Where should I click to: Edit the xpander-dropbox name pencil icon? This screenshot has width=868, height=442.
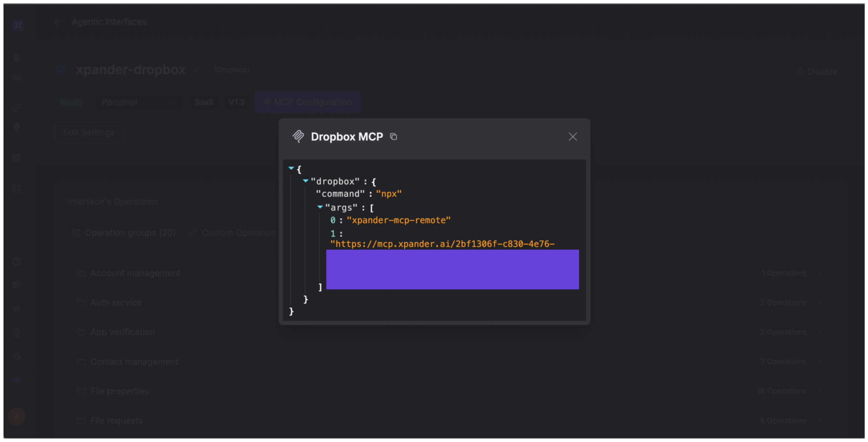click(x=197, y=70)
